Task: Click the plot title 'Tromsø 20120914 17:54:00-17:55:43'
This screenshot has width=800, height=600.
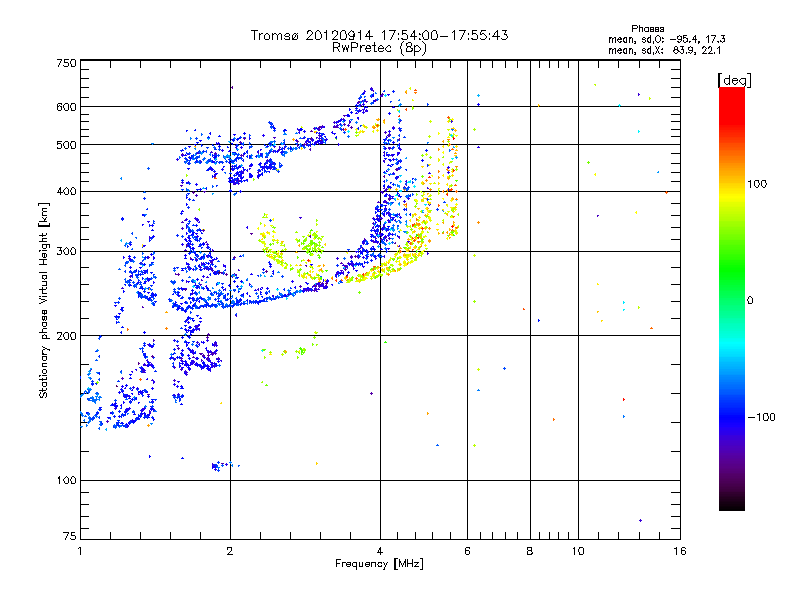Action: click(379, 35)
